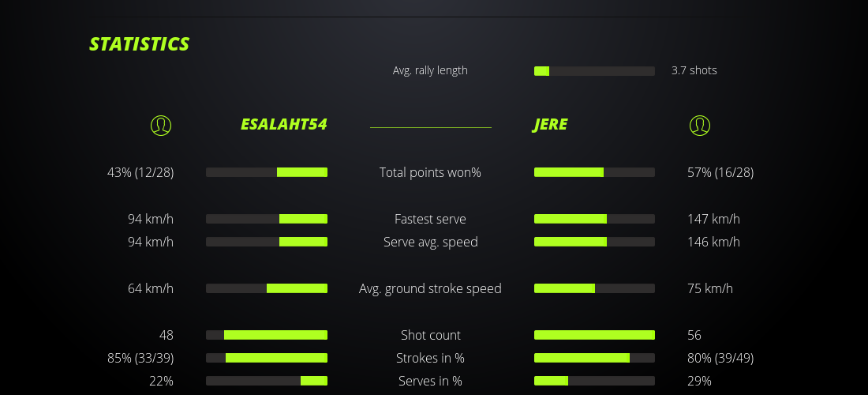Select the JERE player name
The width and height of the screenshot is (868, 395).
(550, 125)
